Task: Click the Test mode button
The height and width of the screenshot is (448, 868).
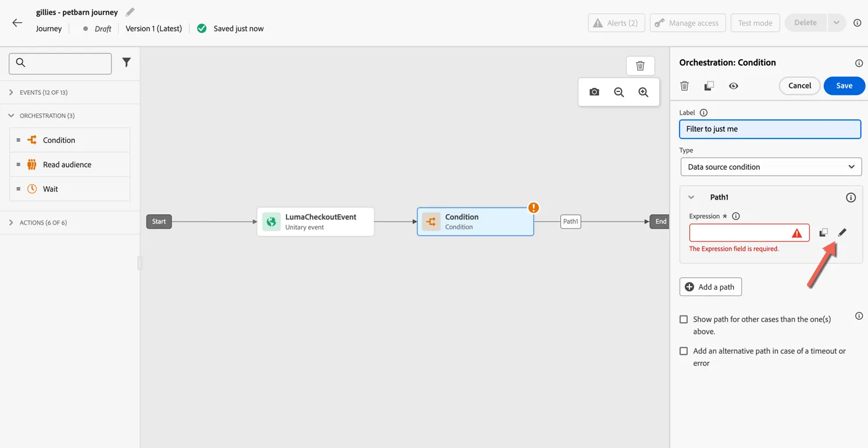Action: click(755, 23)
